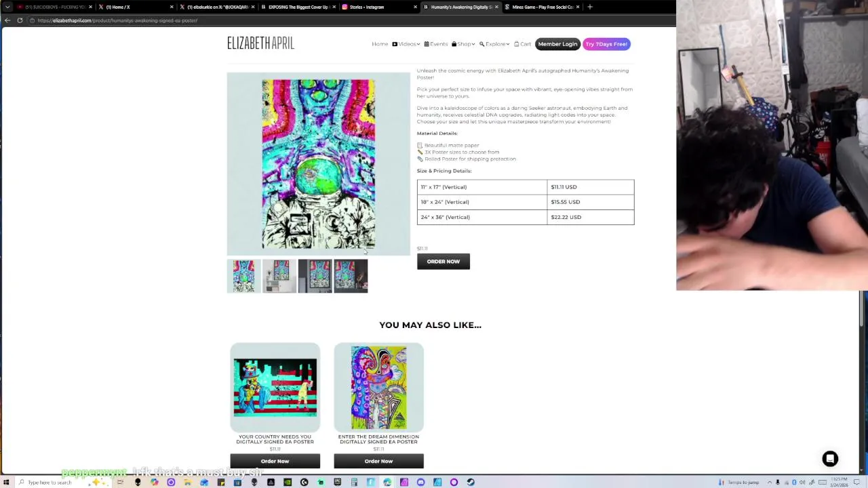The image size is (868, 488).
Task: Switch to the EXPOSING The Biggest Cover Up tab
Action: coord(298,7)
